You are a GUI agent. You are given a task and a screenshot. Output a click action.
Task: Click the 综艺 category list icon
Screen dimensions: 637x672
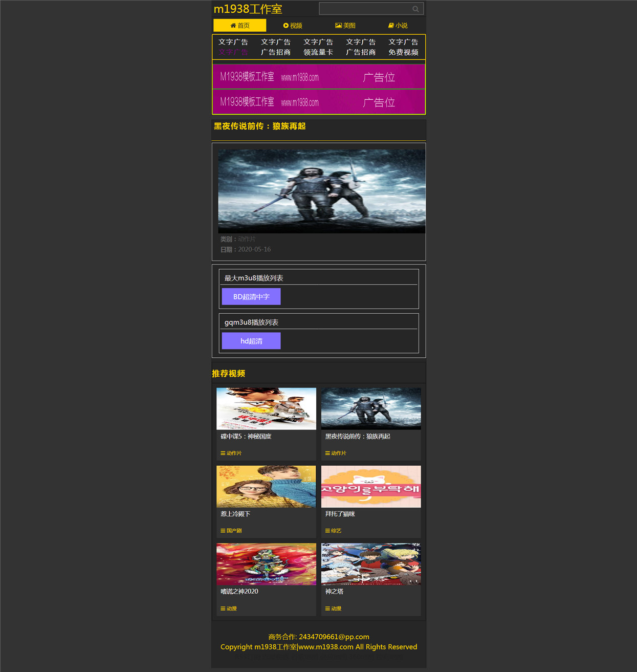tap(327, 531)
